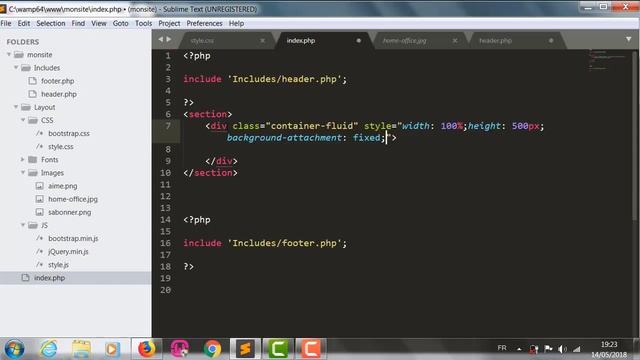Open the Edit menu
This screenshot has width=640, height=360.
point(24,23)
